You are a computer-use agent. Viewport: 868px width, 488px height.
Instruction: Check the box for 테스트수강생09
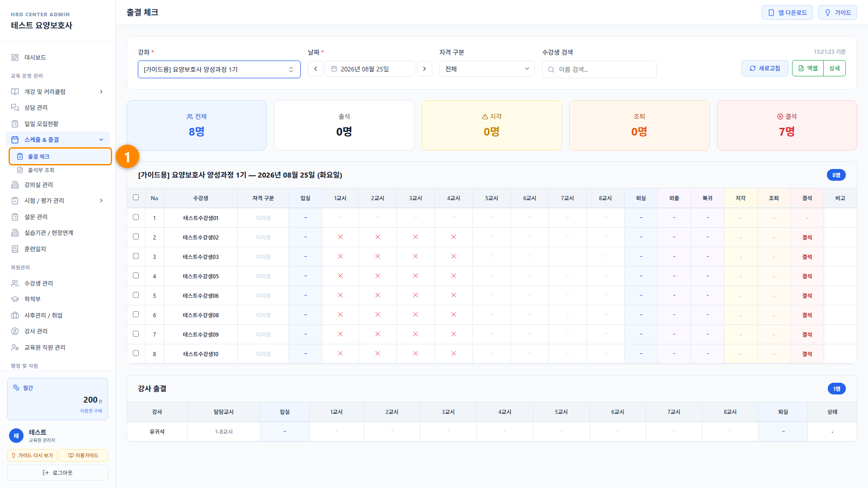[136, 334]
